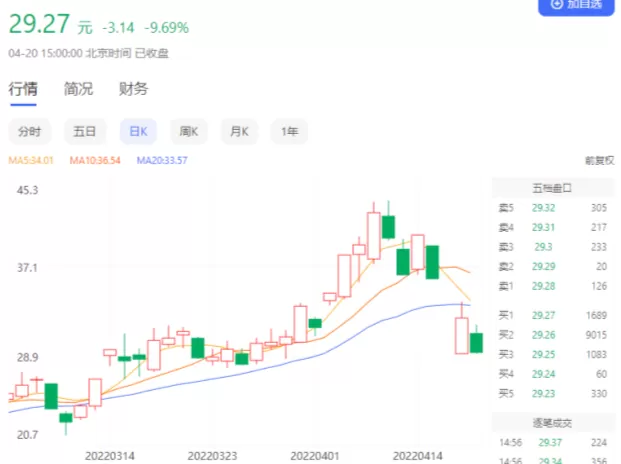This screenshot has height=464, width=621.
Task: Select the 五日 chart period
Action: tap(85, 131)
